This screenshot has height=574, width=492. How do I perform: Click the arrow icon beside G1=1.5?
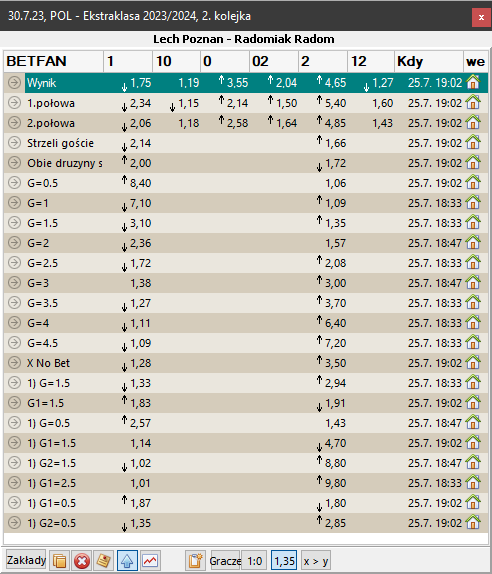point(14,403)
